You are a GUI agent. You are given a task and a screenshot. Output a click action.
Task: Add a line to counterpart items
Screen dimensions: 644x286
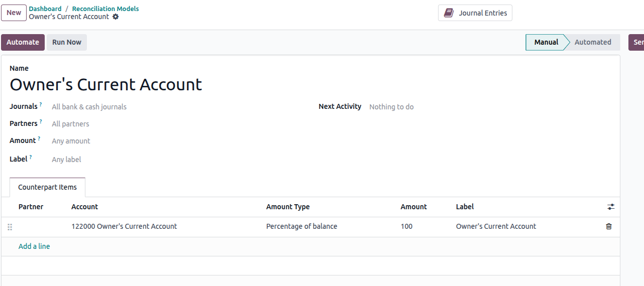click(x=34, y=246)
